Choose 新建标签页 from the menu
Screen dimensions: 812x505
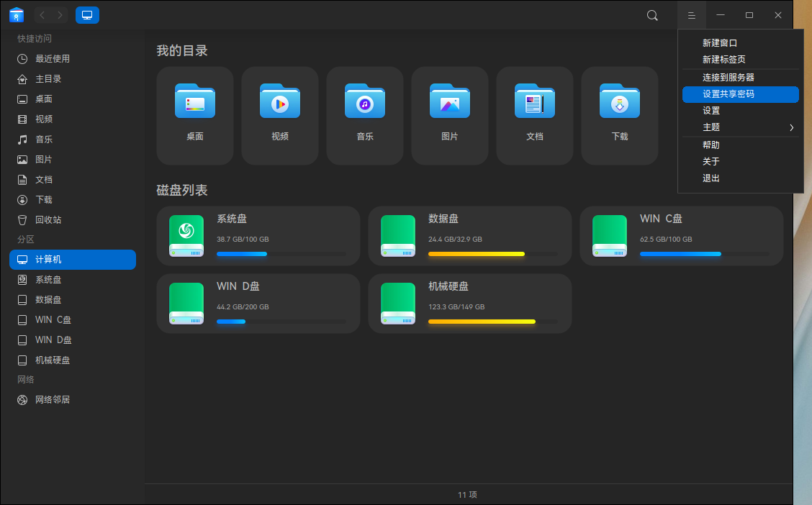coord(741,60)
